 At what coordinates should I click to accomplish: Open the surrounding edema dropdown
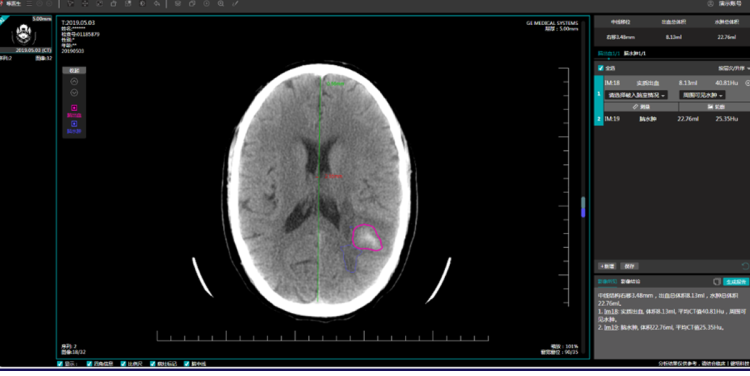(702, 95)
